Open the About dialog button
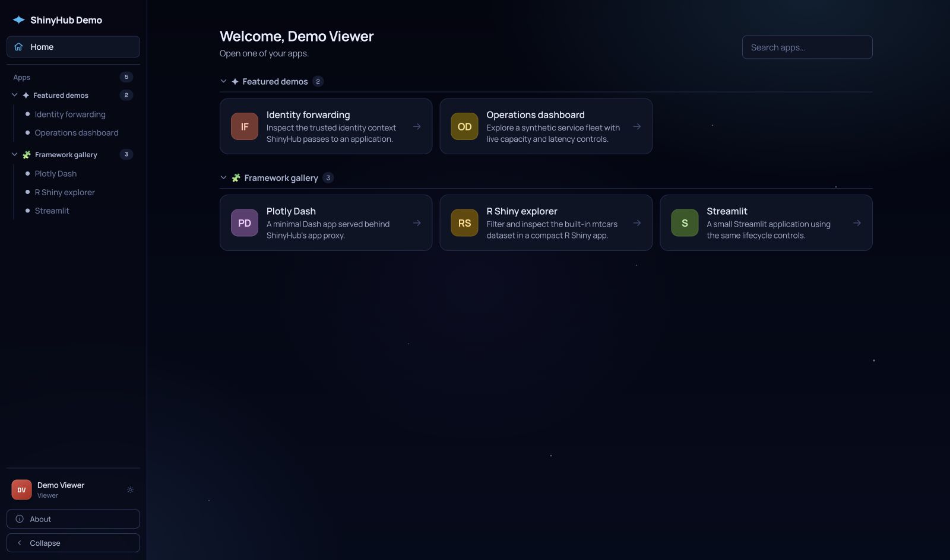 click(x=73, y=519)
